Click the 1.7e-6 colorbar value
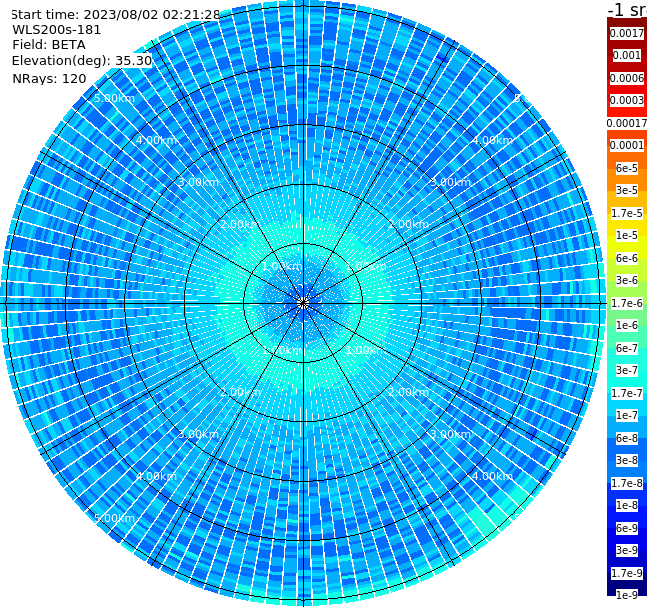Viewport: 647px width, 607px height. (627, 303)
